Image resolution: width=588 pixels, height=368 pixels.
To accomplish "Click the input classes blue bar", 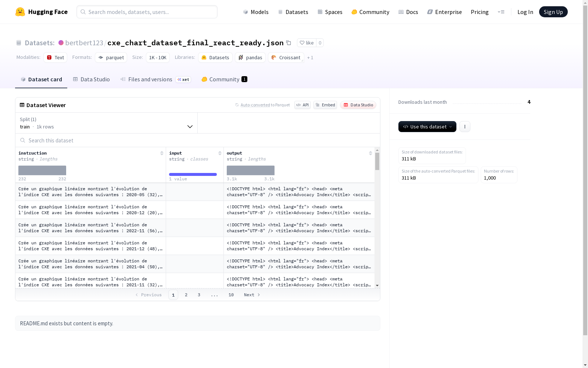I will pyautogui.click(x=193, y=174).
